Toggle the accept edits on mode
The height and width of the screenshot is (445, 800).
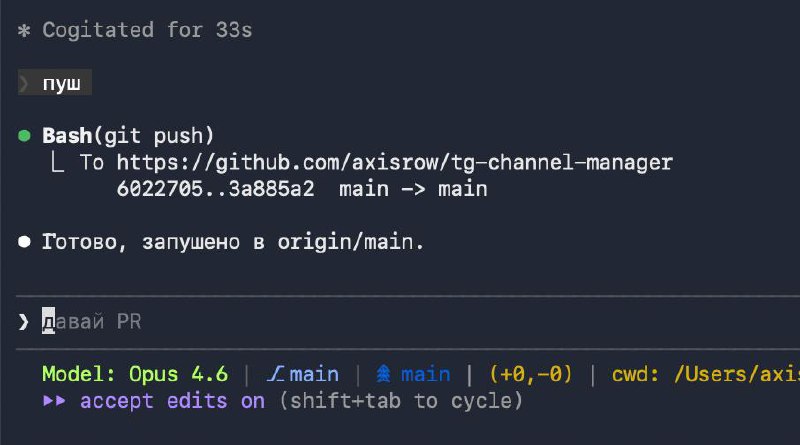pyautogui.click(x=172, y=401)
